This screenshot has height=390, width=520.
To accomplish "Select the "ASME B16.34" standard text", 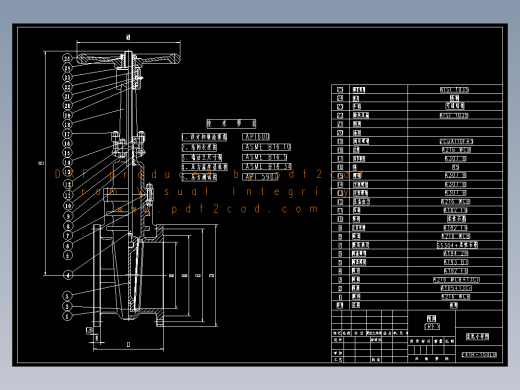I will pos(267,166).
